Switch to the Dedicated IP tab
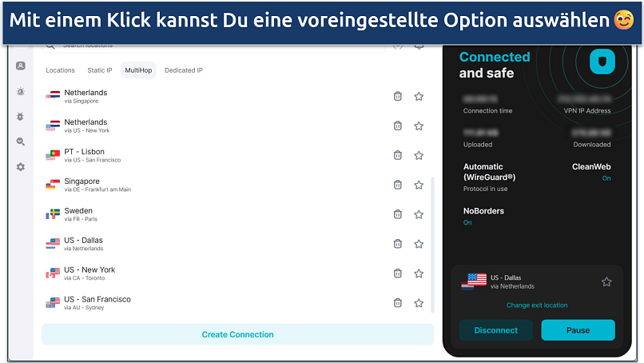This screenshot has height=363, width=644. point(184,70)
